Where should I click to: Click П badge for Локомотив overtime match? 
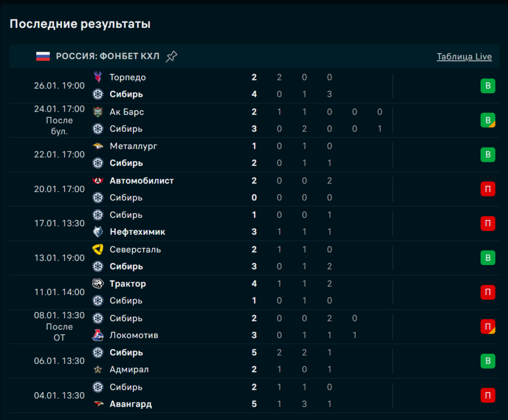[488, 327]
